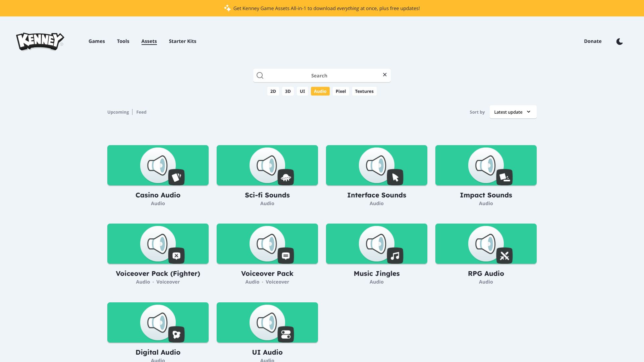Open the Voiceover Pack (Fighter) title
The image size is (644, 362).
[x=158, y=274]
